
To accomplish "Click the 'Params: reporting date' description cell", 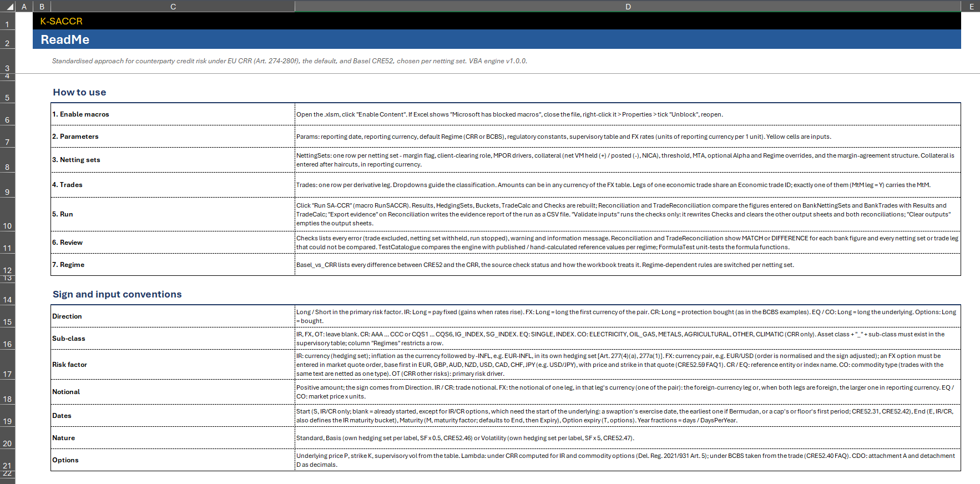I will [628, 137].
